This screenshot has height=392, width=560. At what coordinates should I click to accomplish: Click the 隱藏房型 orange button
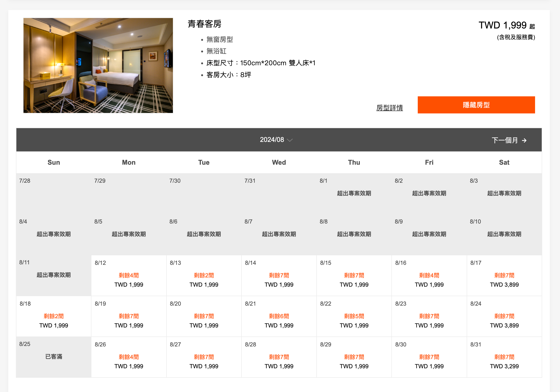point(476,105)
